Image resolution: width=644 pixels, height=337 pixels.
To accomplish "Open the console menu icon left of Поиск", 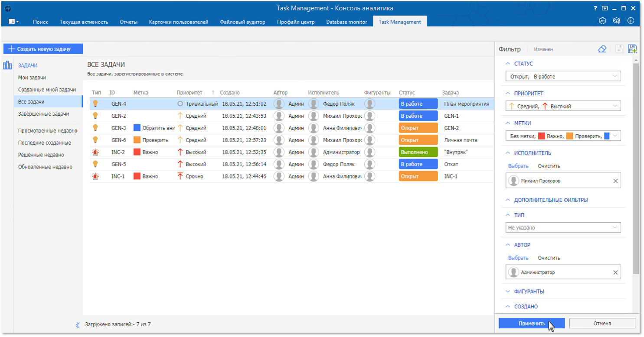I will (13, 22).
